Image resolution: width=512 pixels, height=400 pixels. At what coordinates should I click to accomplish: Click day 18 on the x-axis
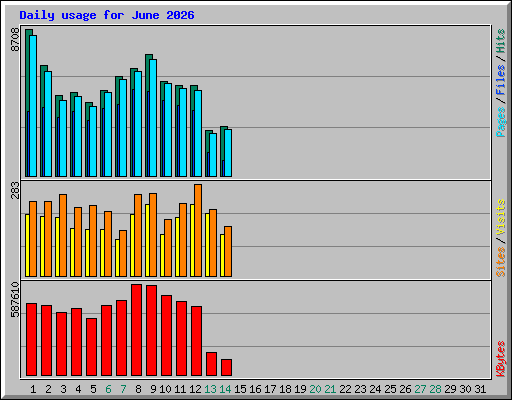pyautogui.click(x=285, y=389)
